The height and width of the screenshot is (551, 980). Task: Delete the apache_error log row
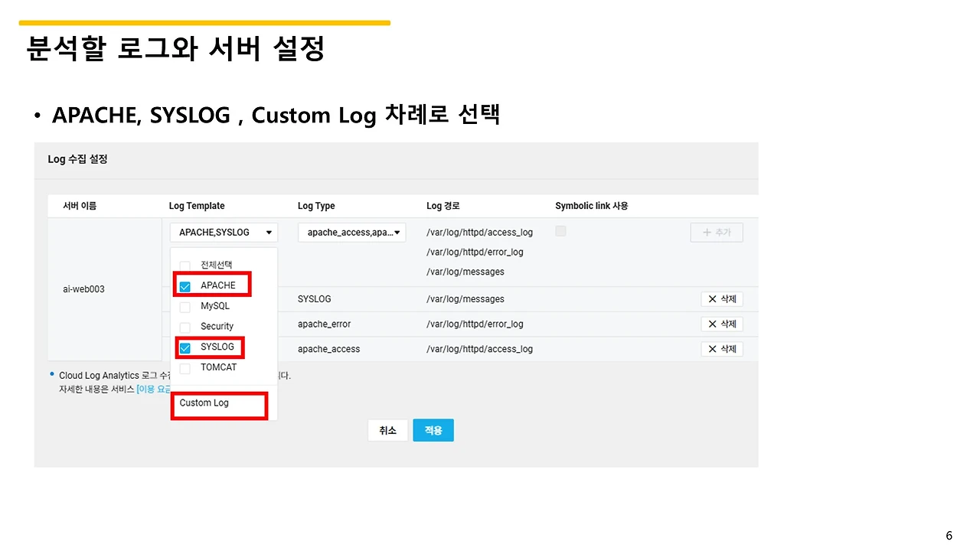click(722, 324)
